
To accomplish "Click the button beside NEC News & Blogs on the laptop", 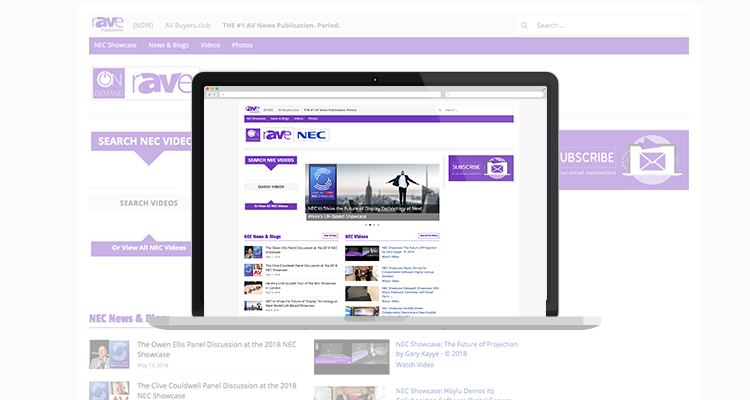I will click(x=331, y=236).
